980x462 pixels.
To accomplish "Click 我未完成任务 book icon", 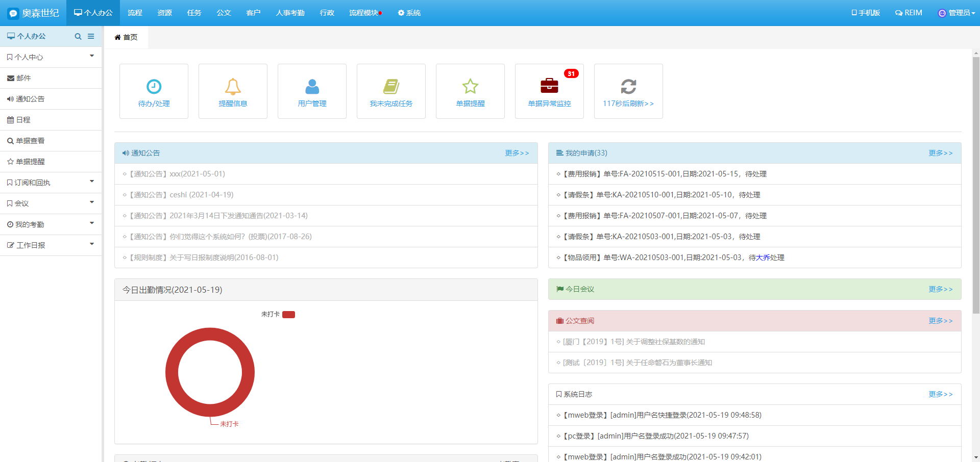I will tap(391, 87).
